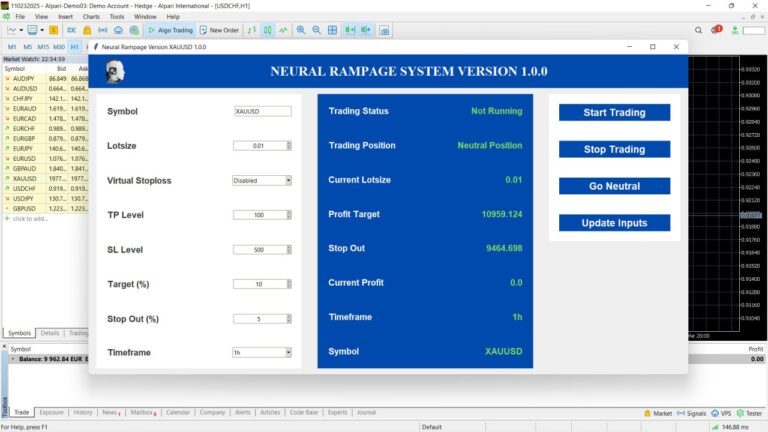Select the M5 timeframe
This screenshot has height=432, width=768.
point(27,47)
